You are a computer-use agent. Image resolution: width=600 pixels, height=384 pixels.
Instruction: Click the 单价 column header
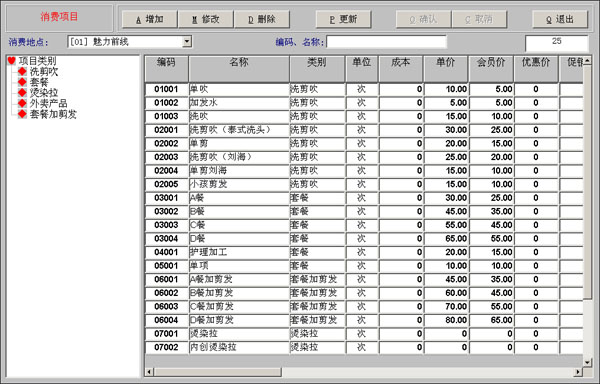(x=446, y=68)
